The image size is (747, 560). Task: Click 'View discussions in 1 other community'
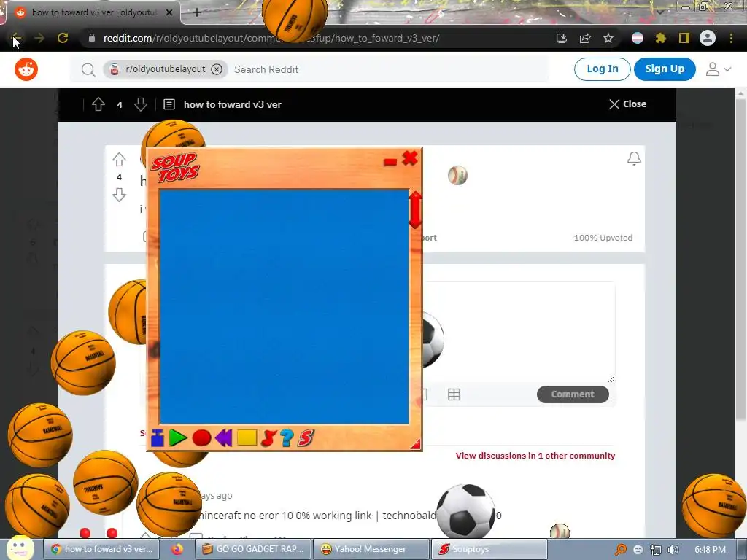click(535, 456)
